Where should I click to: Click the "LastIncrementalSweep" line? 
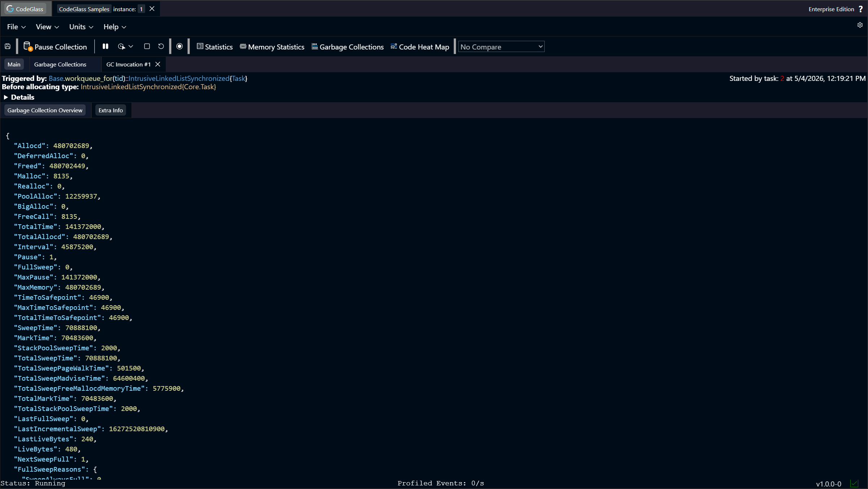coord(91,429)
